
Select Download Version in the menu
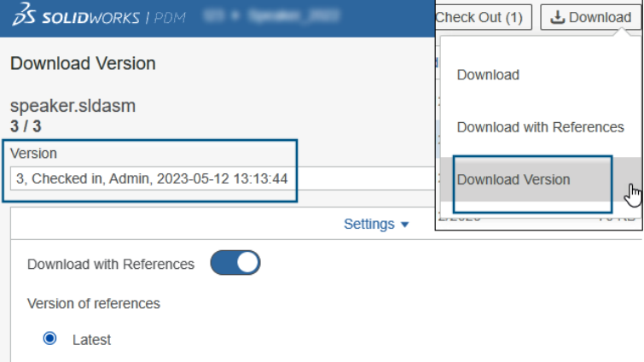513,179
